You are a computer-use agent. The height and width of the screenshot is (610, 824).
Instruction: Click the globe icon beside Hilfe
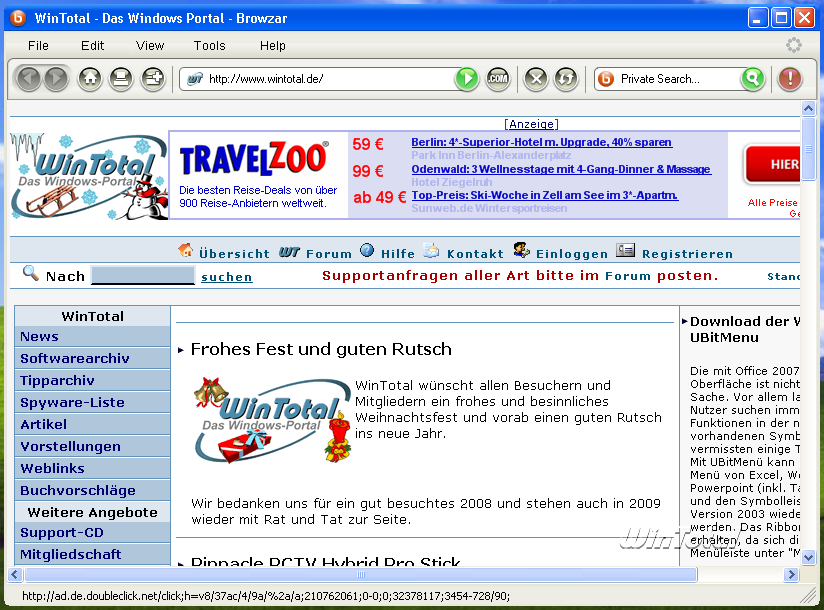coord(367,250)
